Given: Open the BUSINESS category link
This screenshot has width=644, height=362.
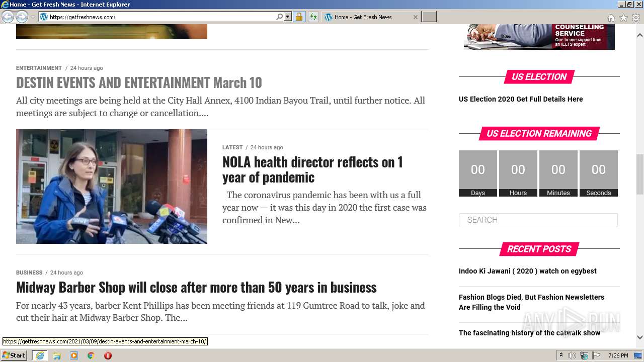Looking at the screenshot, I should pos(29,273).
